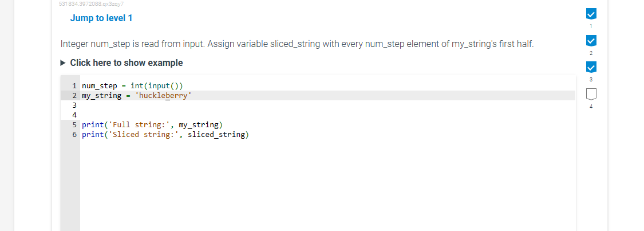Select the level 1 completed checkmark

(x=591, y=14)
